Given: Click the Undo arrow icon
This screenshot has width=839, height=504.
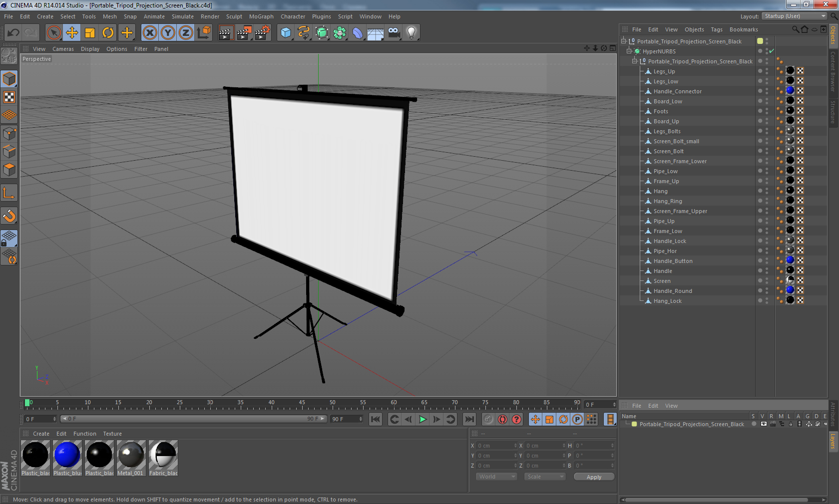Looking at the screenshot, I should pyautogui.click(x=13, y=33).
